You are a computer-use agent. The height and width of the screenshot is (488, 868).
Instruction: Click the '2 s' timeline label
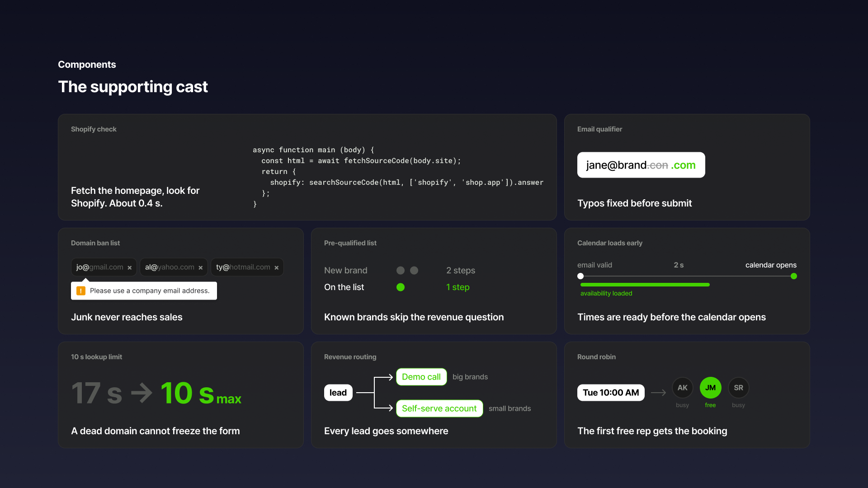click(679, 265)
